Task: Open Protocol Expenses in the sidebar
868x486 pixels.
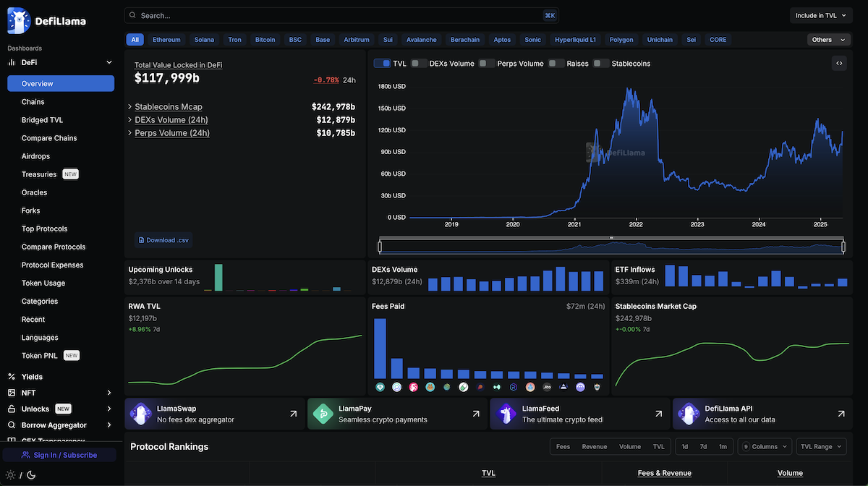Action: click(52, 265)
